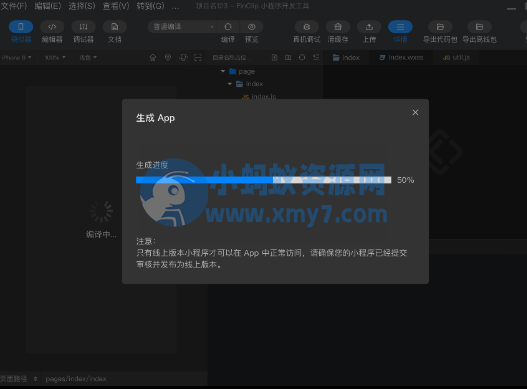Viewport: 527px width, 389px height.
Task: Open the 普通编译 compile mode dropdown
Action: tap(182, 27)
